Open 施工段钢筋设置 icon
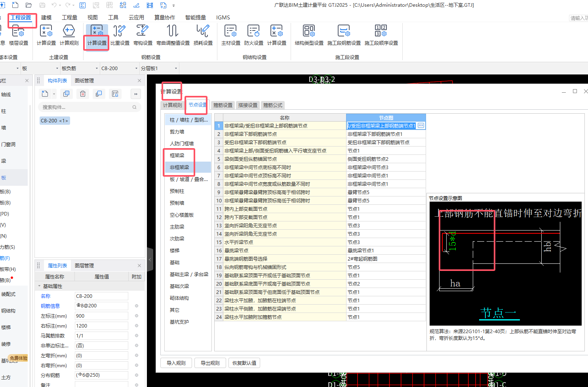This screenshot has width=588, height=387. [344, 35]
